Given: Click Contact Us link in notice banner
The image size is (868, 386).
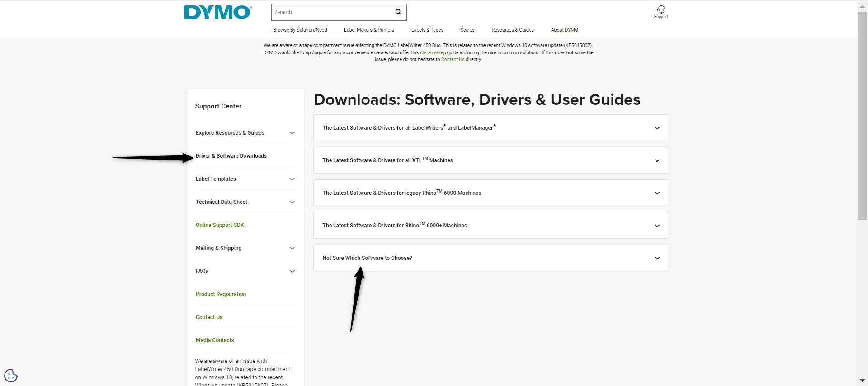Looking at the screenshot, I should 453,59.
